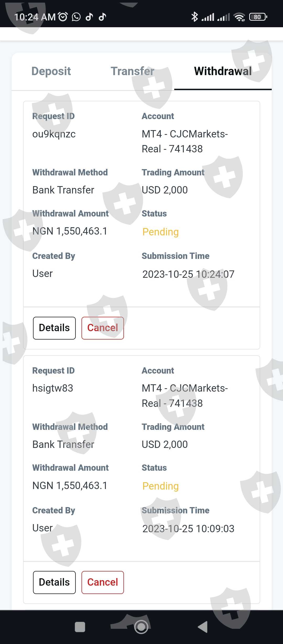Tap the Android recent apps square icon
283x644 pixels.
[x=80, y=627]
